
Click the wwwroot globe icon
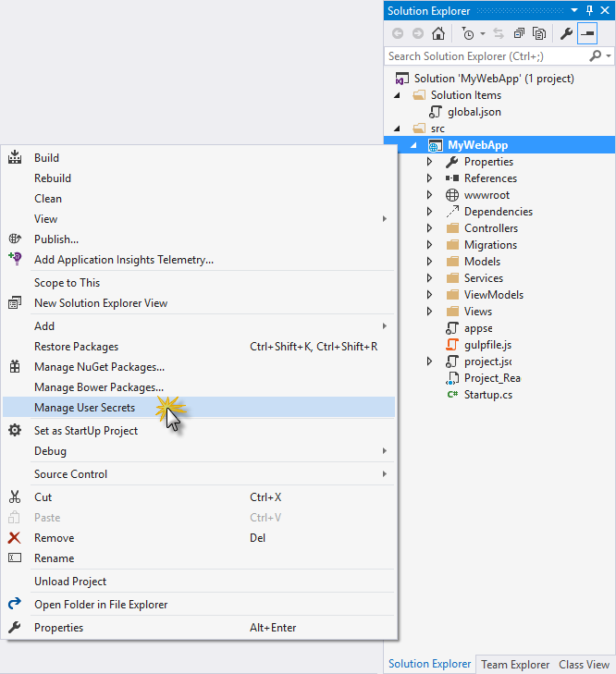click(452, 195)
